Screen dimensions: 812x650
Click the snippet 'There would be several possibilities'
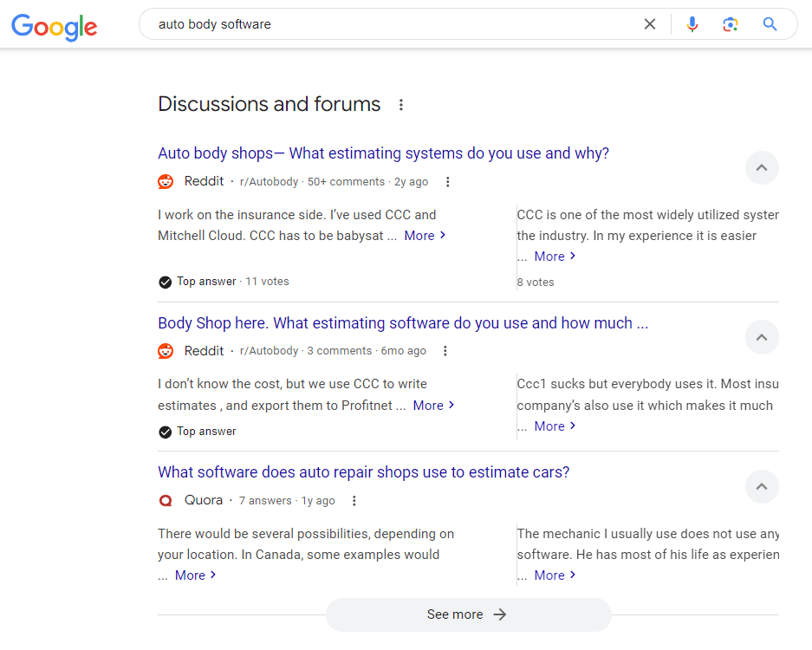(306, 544)
